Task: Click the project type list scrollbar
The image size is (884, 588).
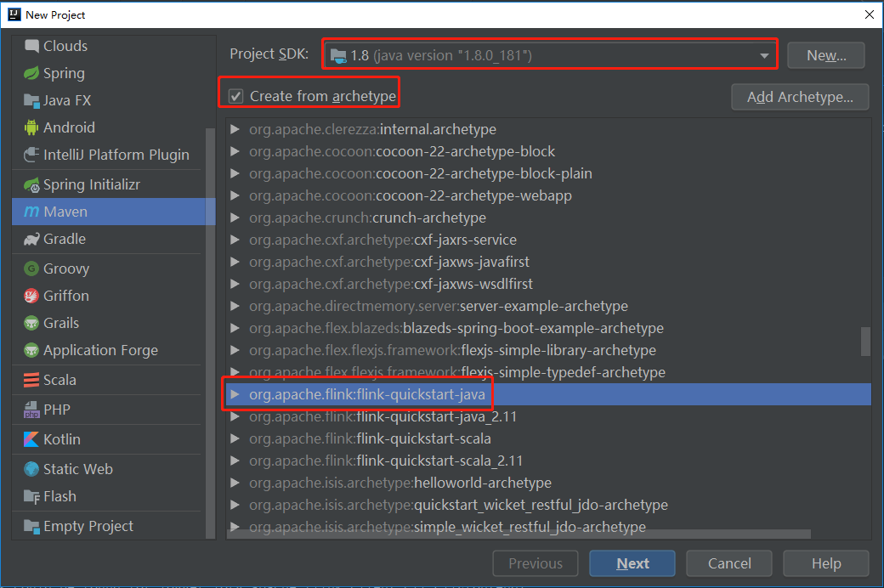Action: point(210,332)
